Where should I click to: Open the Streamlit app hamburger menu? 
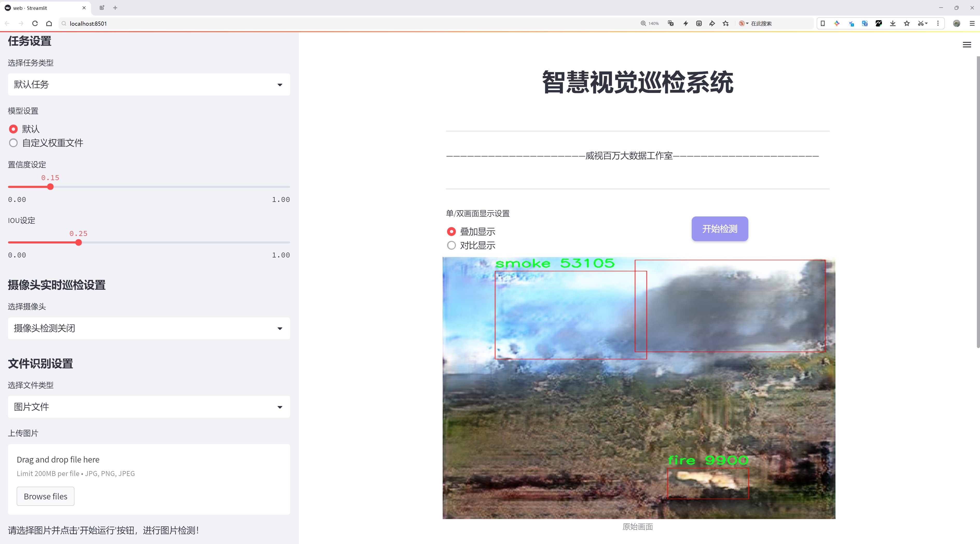[967, 45]
